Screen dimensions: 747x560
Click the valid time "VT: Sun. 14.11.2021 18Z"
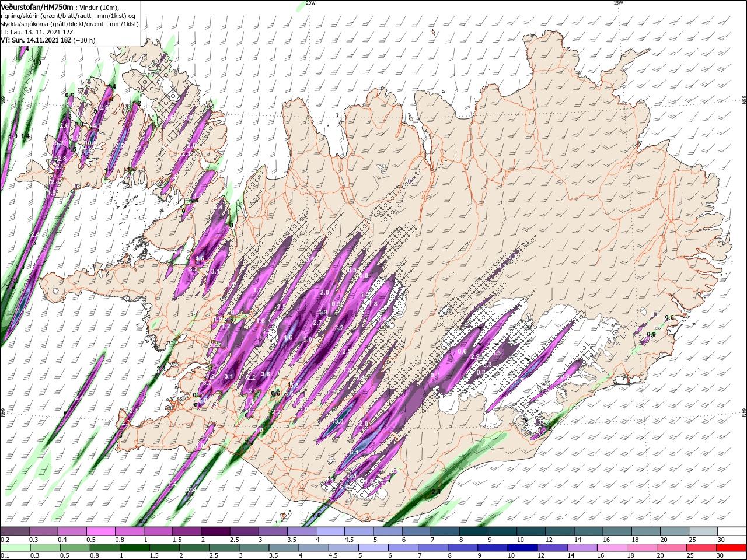click(x=37, y=40)
